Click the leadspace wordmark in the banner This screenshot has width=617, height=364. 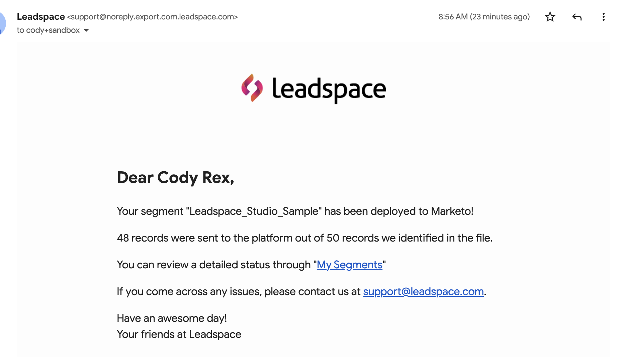click(x=329, y=89)
